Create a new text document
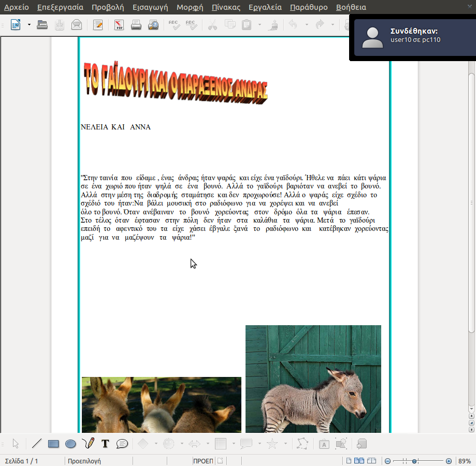 tap(16, 24)
